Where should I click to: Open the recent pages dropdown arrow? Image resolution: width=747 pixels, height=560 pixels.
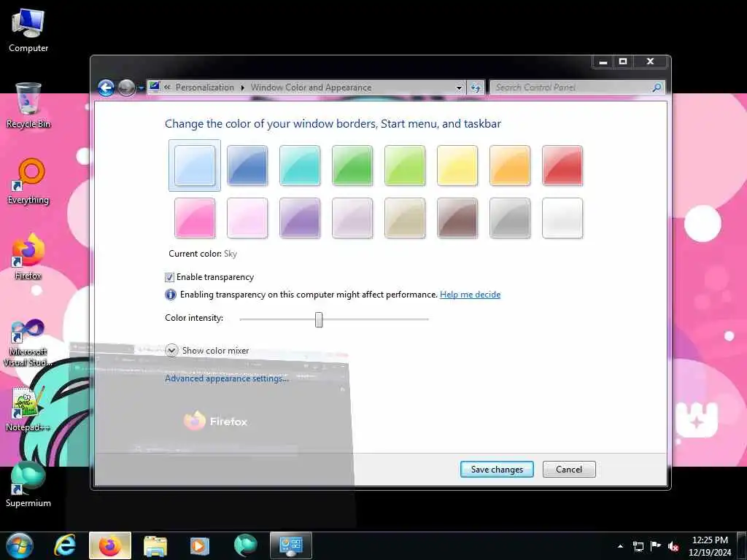(141, 88)
